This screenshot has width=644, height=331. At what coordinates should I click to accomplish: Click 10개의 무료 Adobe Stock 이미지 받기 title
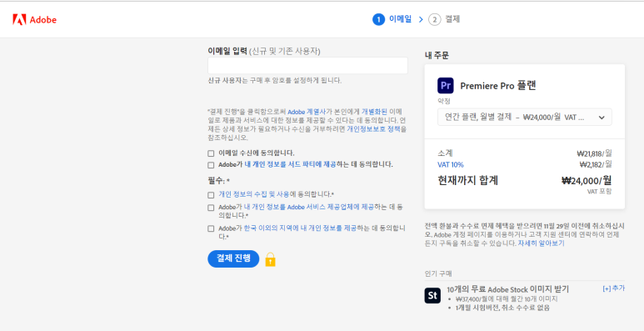pyautogui.click(x=507, y=289)
